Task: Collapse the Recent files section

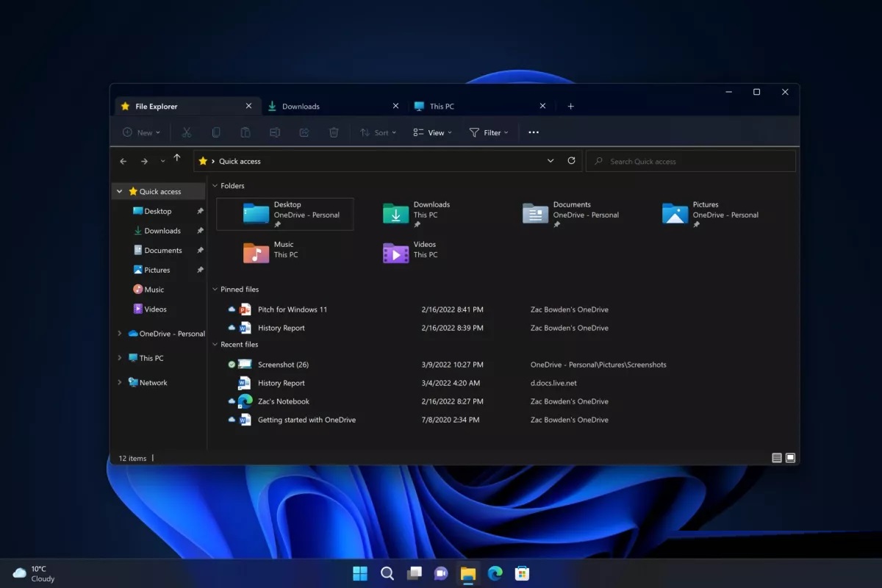Action: (x=215, y=345)
